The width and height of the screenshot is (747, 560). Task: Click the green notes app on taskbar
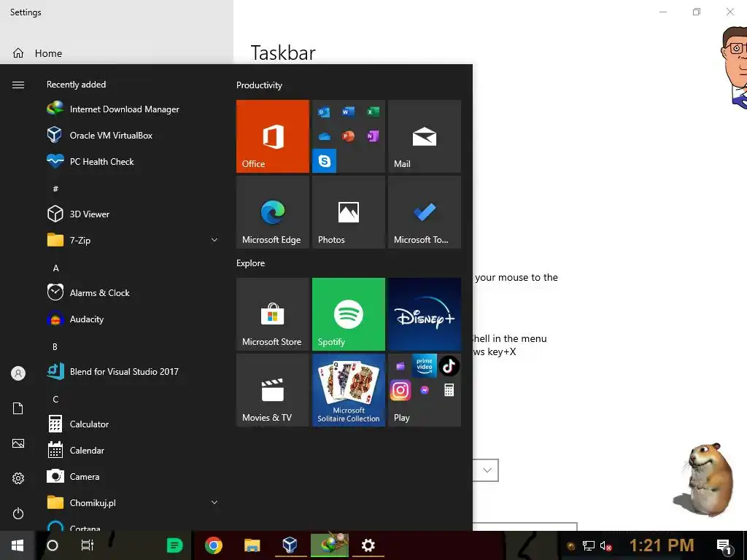coord(175,545)
